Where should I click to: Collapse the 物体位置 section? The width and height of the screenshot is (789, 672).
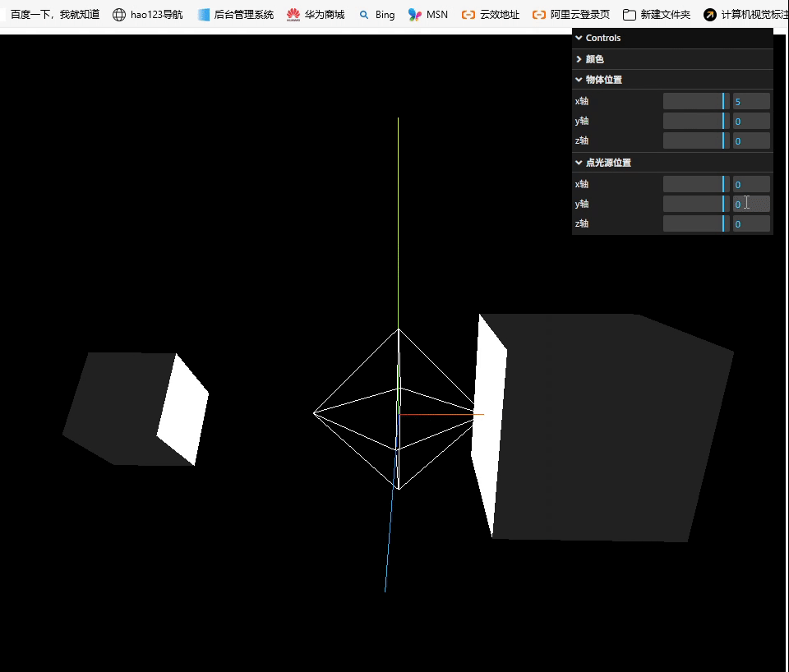[x=602, y=79]
